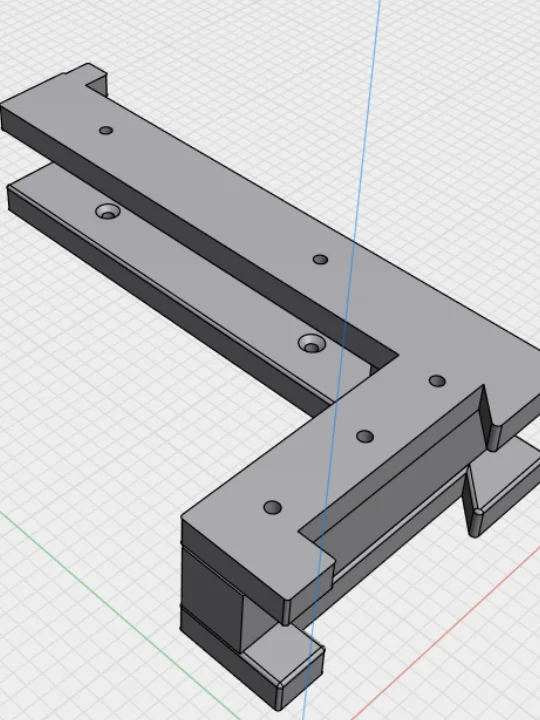Pick the countersunk hole nearest the inner corner

point(312,343)
